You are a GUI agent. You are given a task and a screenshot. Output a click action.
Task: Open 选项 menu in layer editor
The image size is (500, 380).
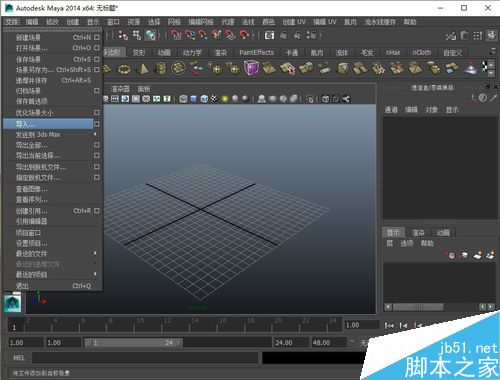(x=407, y=243)
